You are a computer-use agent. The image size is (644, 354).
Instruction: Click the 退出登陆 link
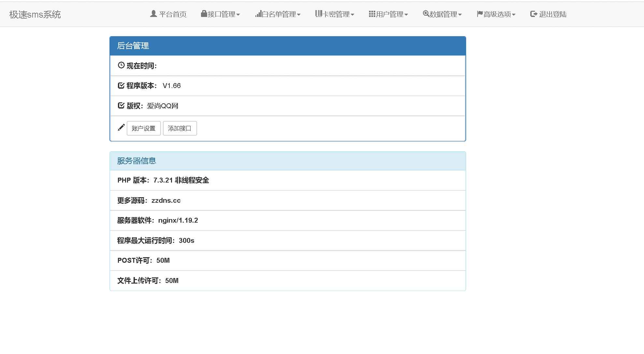point(549,14)
